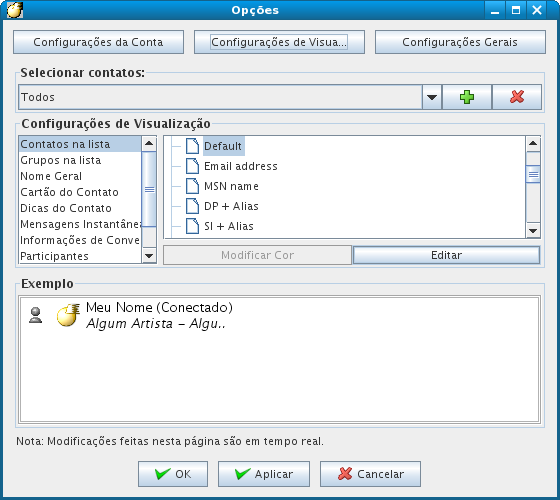This screenshot has width=560, height=500.
Task: Click the red X remove contact icon
Action: point(517,97)
